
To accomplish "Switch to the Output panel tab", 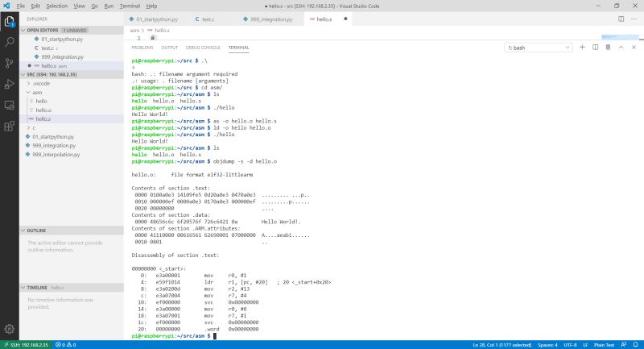I will 169,48.
